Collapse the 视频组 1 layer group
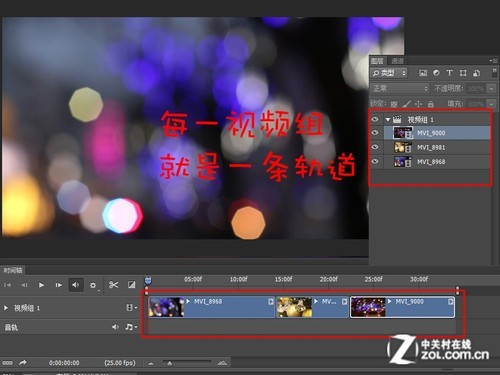This screenshot has height=375, width=500. pos(388,119)
